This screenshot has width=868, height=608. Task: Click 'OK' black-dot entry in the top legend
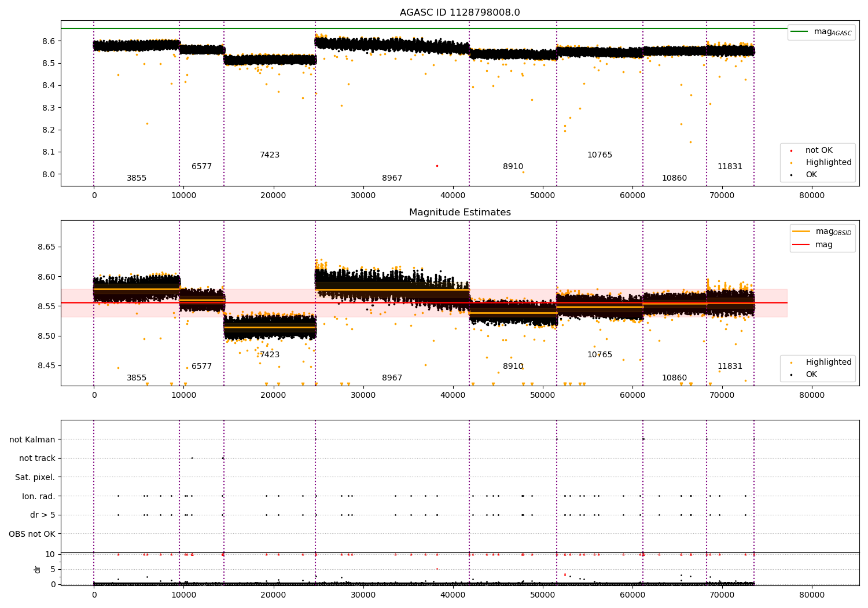(805, 175)
